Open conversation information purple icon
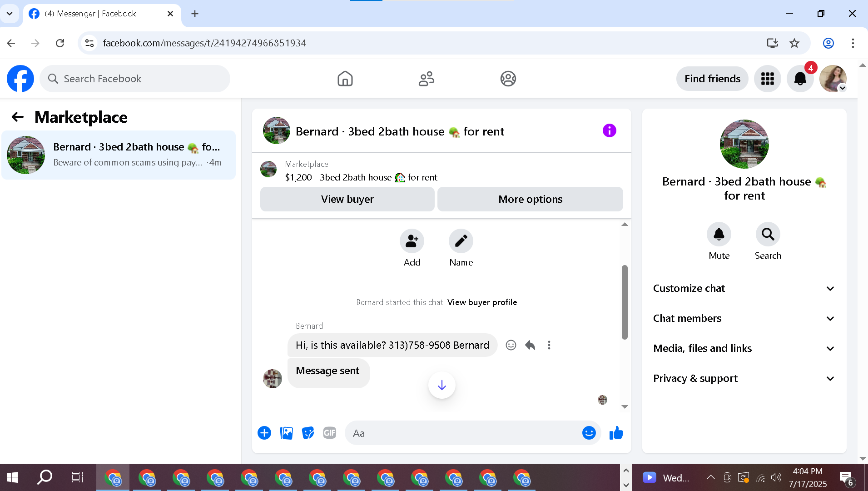The width and height of the screenshot is (868, 491). point(610,131)
